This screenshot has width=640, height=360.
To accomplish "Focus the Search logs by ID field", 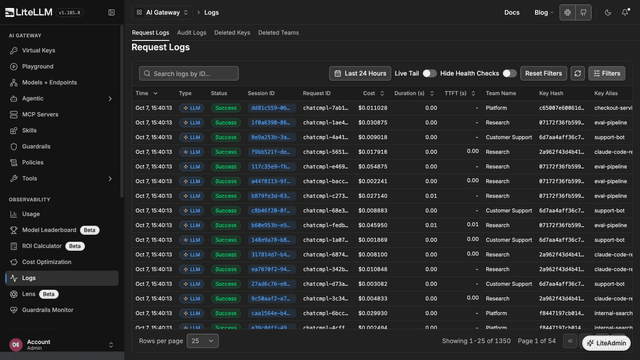I will click(x=189, y=73).
